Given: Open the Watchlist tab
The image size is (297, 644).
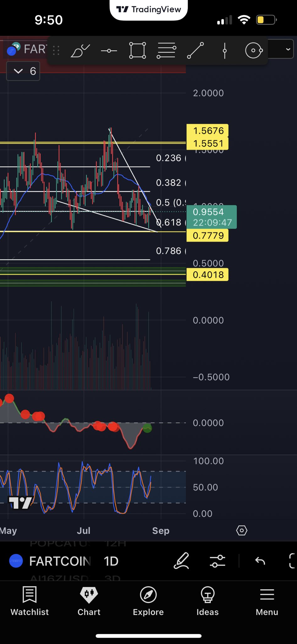Looking at the screenshot, I should pyautogui.click(x=30, y=601).
